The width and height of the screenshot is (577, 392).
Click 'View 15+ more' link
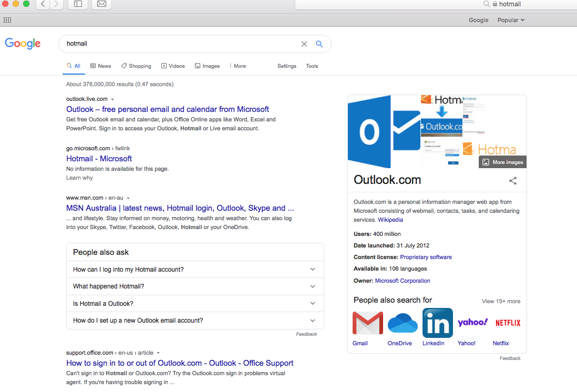501,301
